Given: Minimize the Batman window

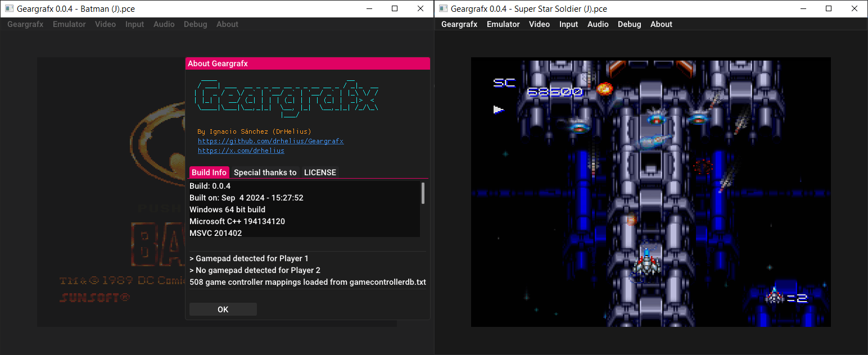Looking at the screenshot, I should pyautogui.click(x=369, y=8).
